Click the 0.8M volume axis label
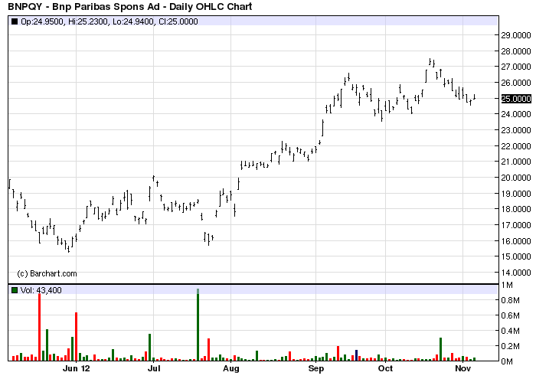 point(510,300)
